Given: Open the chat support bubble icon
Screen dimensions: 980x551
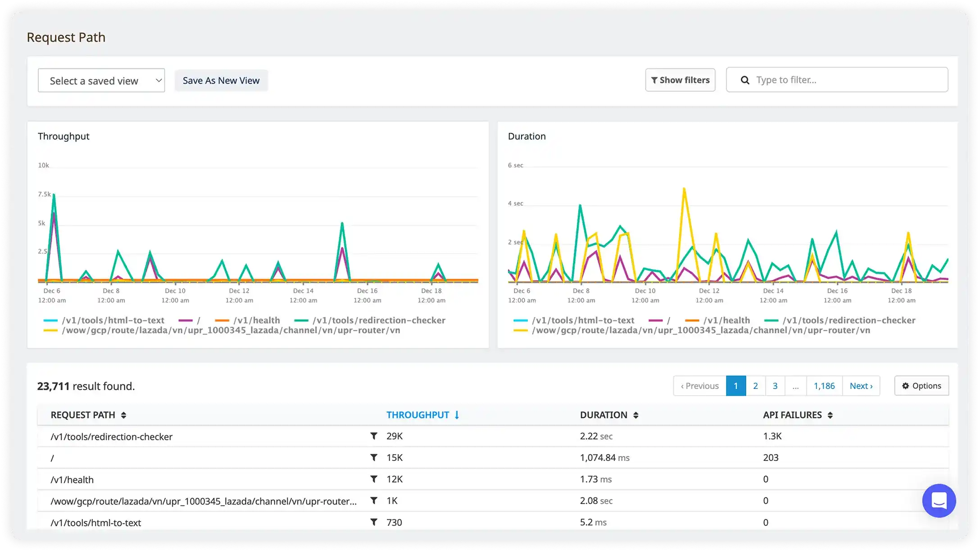Looking at the screenshot, I should tap(939, 501).
